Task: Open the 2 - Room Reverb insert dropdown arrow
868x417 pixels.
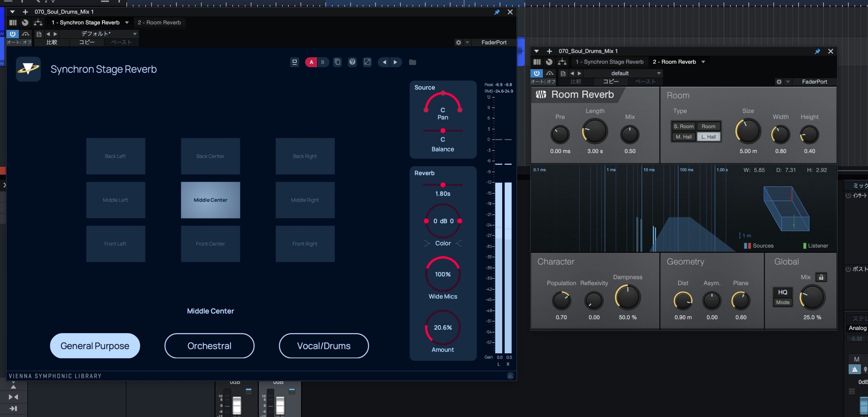Action: pyautogui.click(x=703, y=62)
